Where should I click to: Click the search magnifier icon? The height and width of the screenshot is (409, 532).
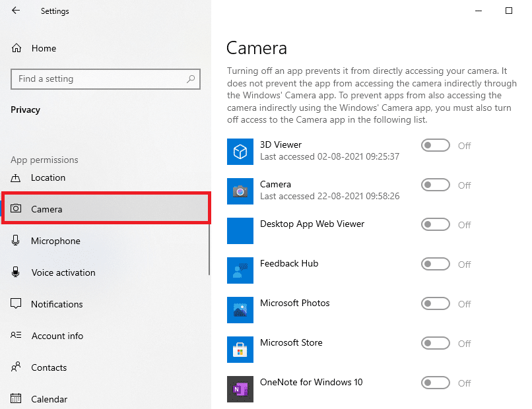(x=191, y=79)
